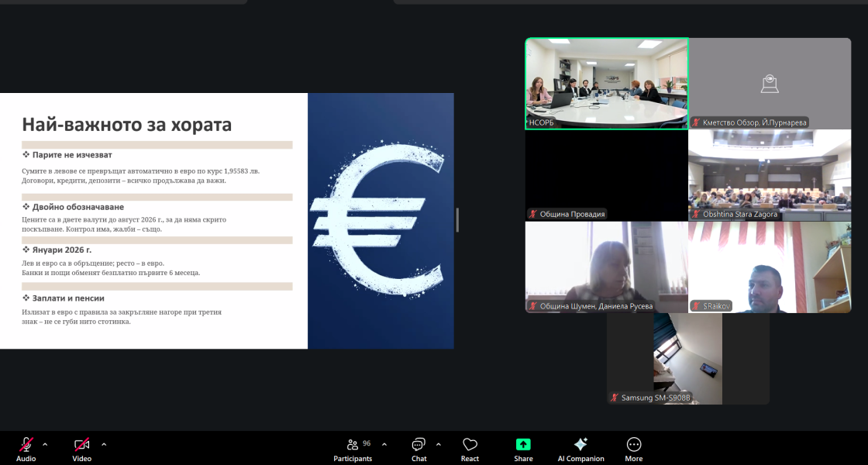Click the euro symbol image on the slide

(x=381, y=221)
